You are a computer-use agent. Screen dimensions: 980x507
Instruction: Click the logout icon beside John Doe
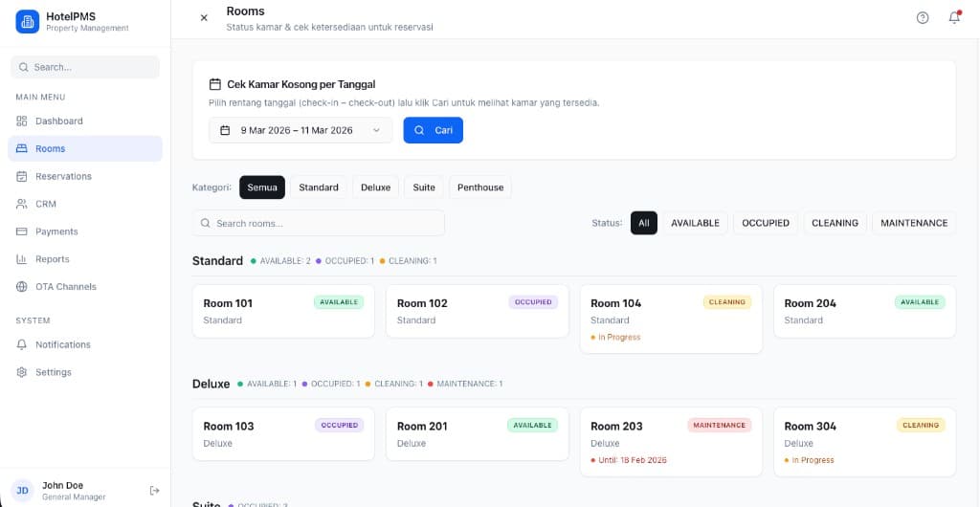click(155, 490)
